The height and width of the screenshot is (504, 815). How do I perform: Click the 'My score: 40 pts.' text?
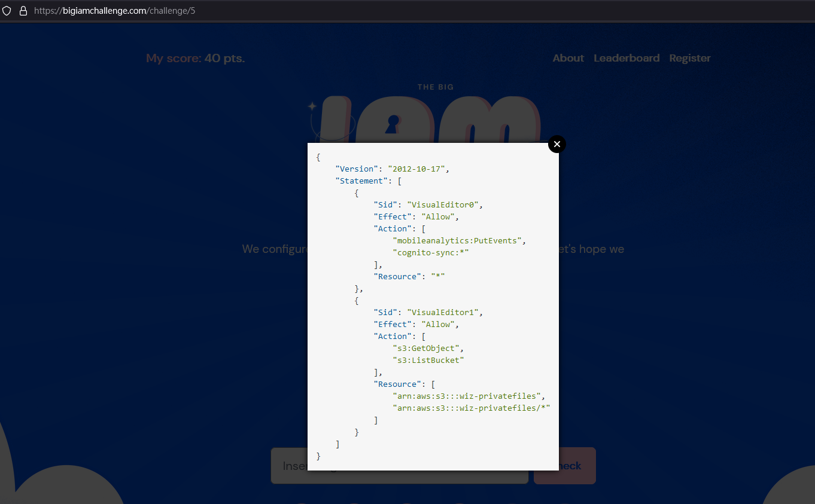(196, 58)
